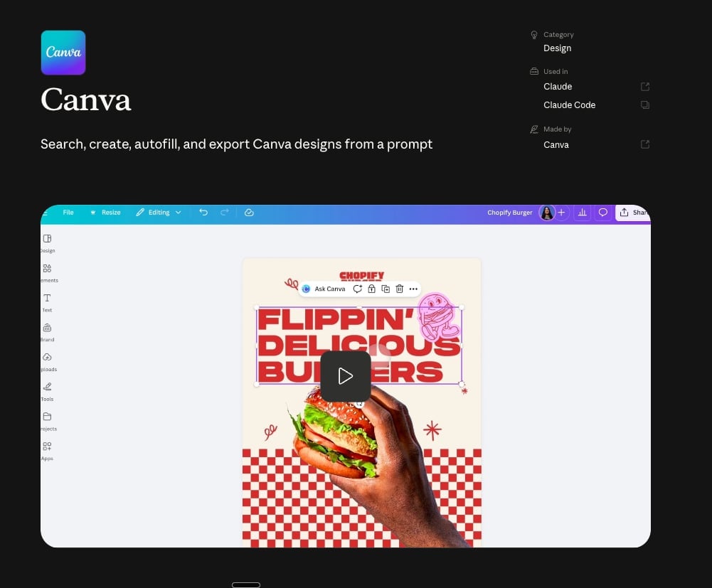712x588 pixels.
Task: Open Claude external link icon
Action: [645, 87]
